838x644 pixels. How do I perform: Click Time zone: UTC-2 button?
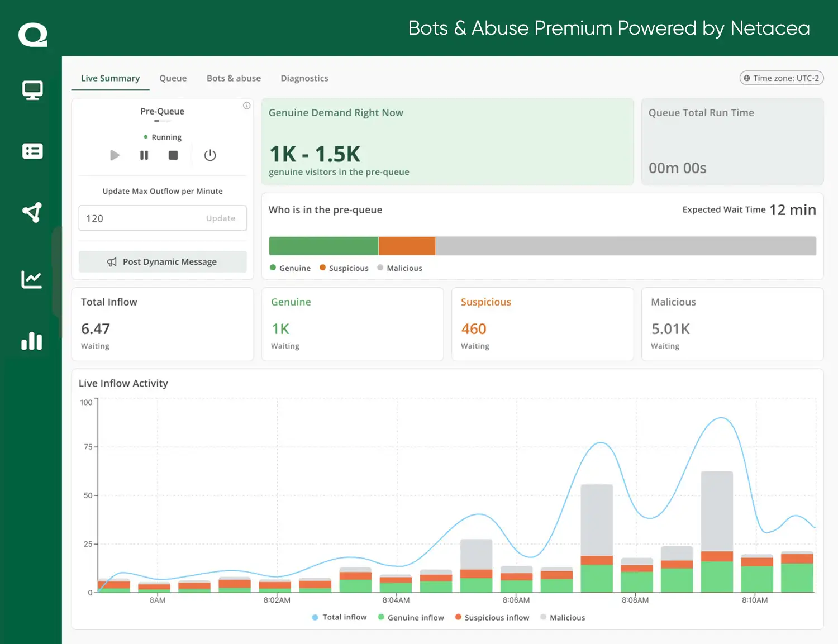click(x=782, y=78)
